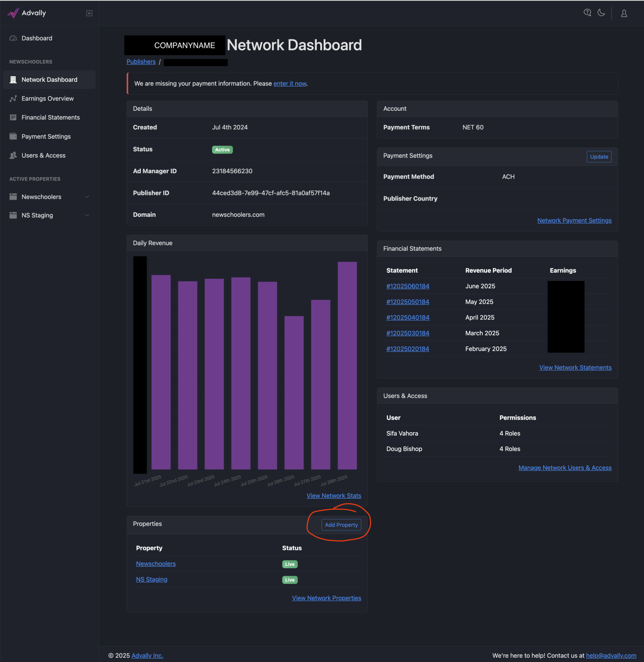Image resolution: width=644 pixels, height=662 pixels.
Task: Collapse the sidebar with the arrow icon
Action: point(89,13)
